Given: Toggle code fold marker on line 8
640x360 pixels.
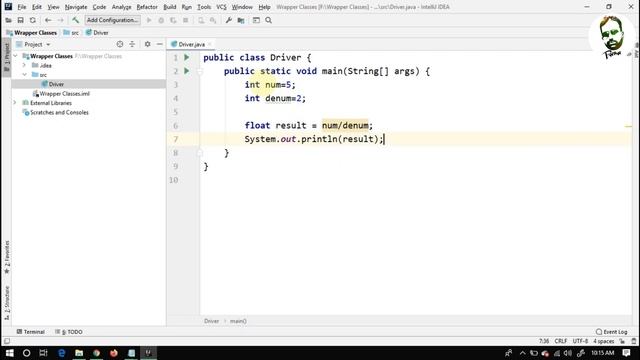Looking at the screenshot, I should coord(200,153).
